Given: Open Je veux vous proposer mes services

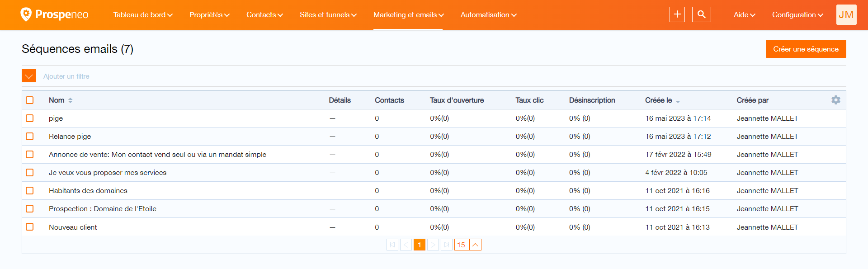Looking at the screenshot, I should (108, 173).
